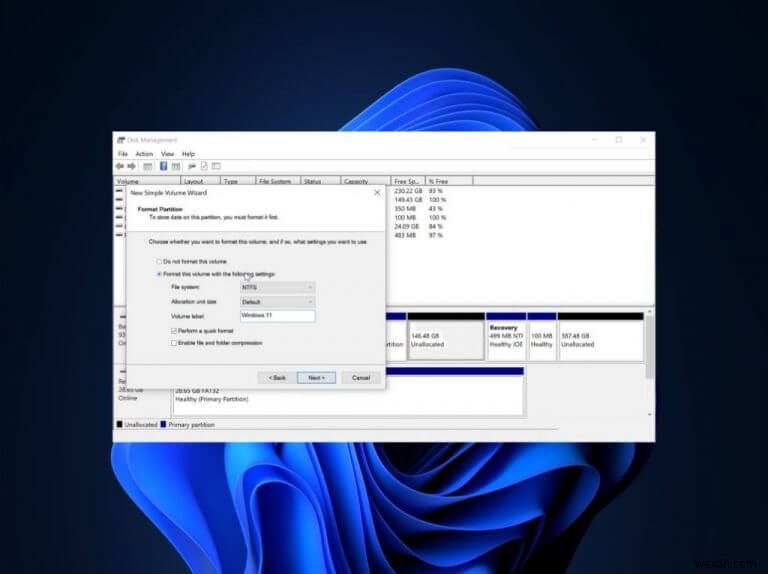The height and width of the screenshot is (574, 768).
Task: Open the File system NTFS dropdown
Action: coord(277,287)
